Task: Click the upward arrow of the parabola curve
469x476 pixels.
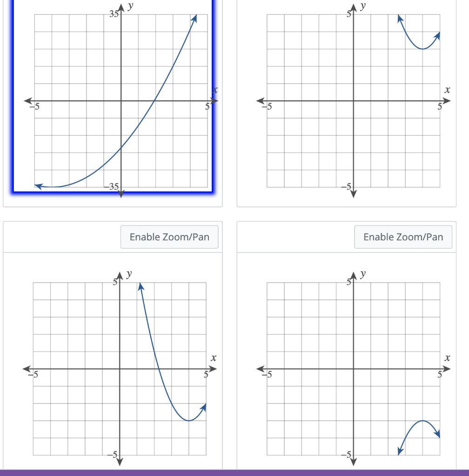Action: tap(194, 19)
